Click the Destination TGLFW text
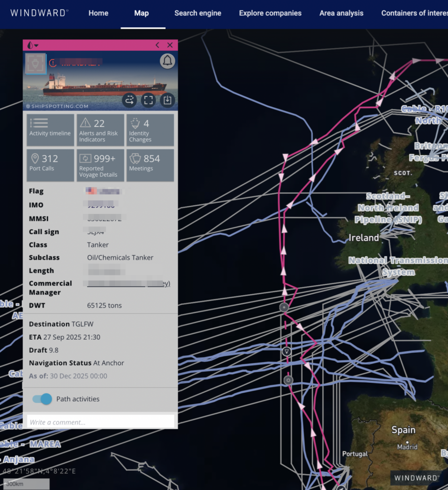448x490 pixels. click(x=61, y=324)
